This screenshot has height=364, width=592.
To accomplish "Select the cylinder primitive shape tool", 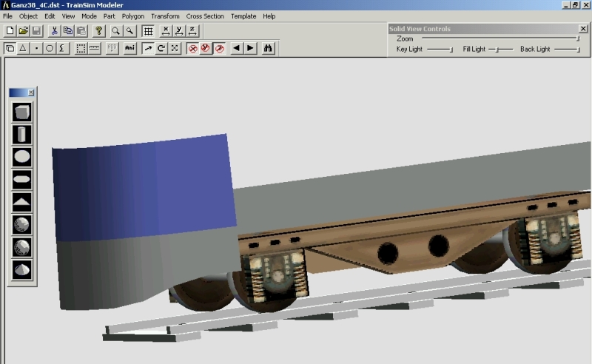I will 22,135.
